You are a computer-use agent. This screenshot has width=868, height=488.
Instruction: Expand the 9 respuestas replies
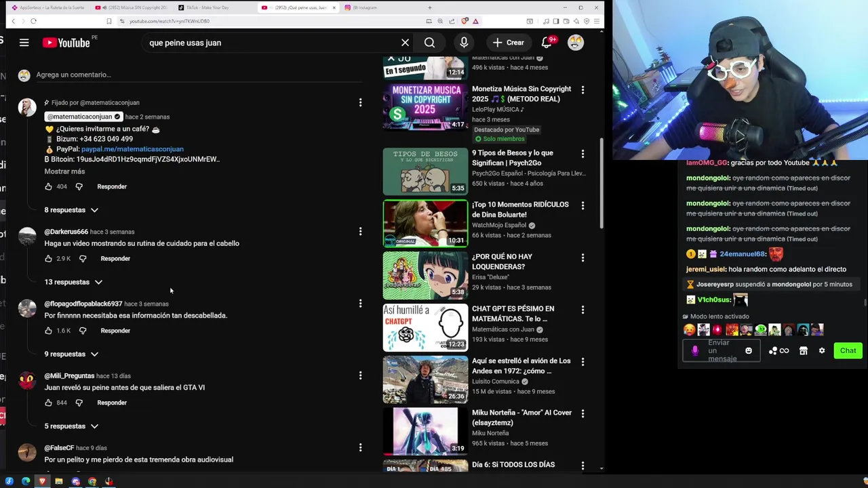click(71, 354)
